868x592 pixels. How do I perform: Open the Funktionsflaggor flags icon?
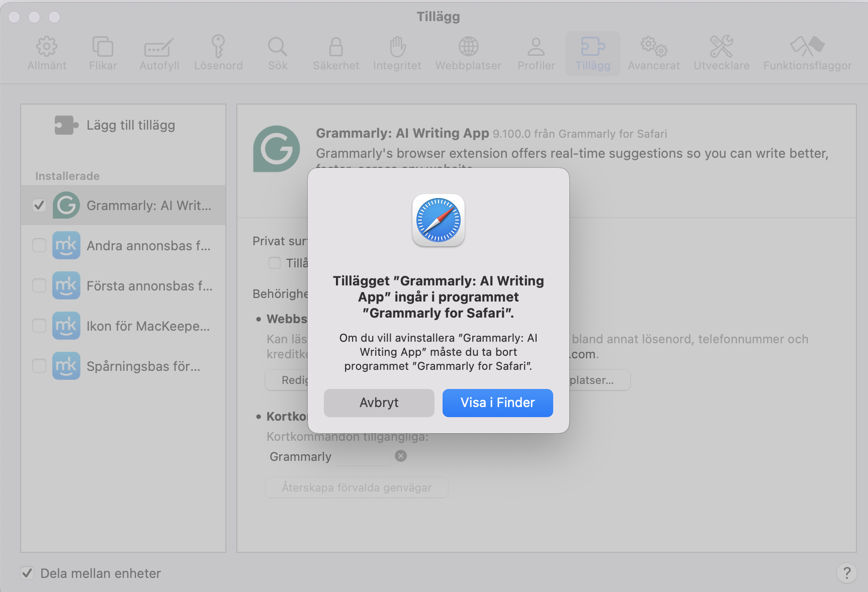click(807, 46)
